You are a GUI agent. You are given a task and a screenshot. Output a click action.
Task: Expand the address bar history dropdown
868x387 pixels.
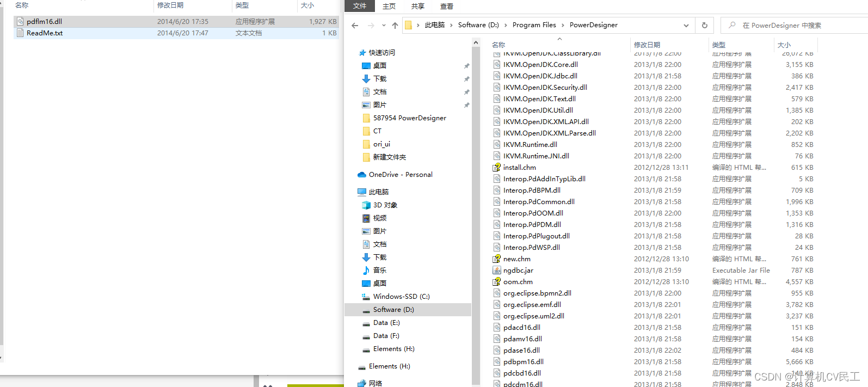[686, 25]
